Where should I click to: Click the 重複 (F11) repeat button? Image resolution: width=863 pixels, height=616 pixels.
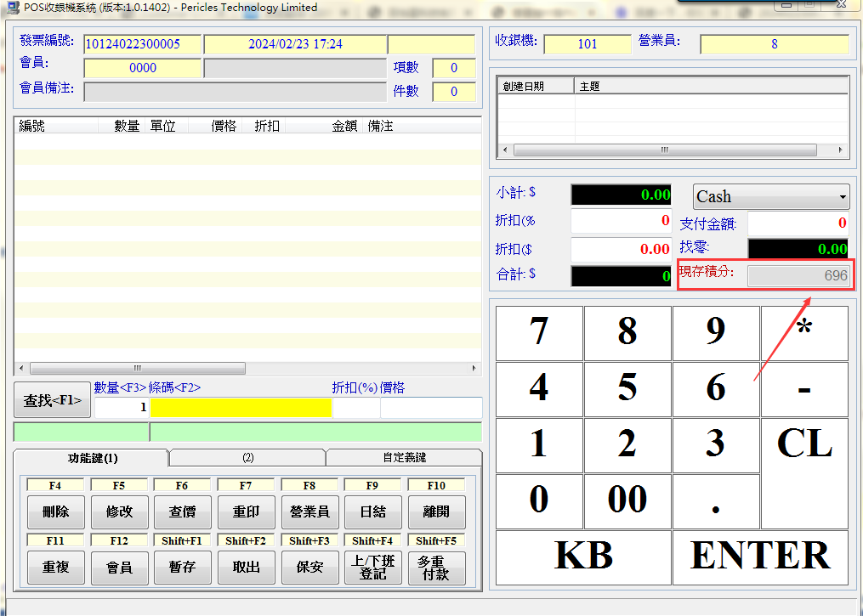coord(55,567)
